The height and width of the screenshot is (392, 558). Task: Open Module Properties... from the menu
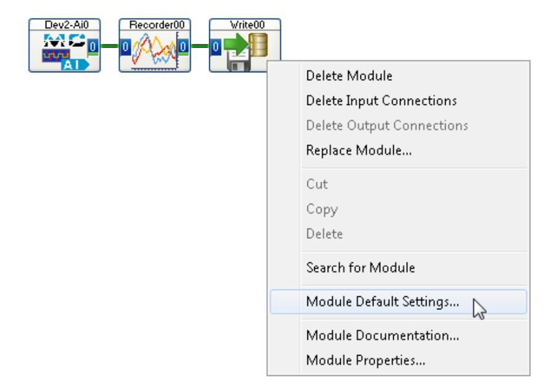coord(365,361)
